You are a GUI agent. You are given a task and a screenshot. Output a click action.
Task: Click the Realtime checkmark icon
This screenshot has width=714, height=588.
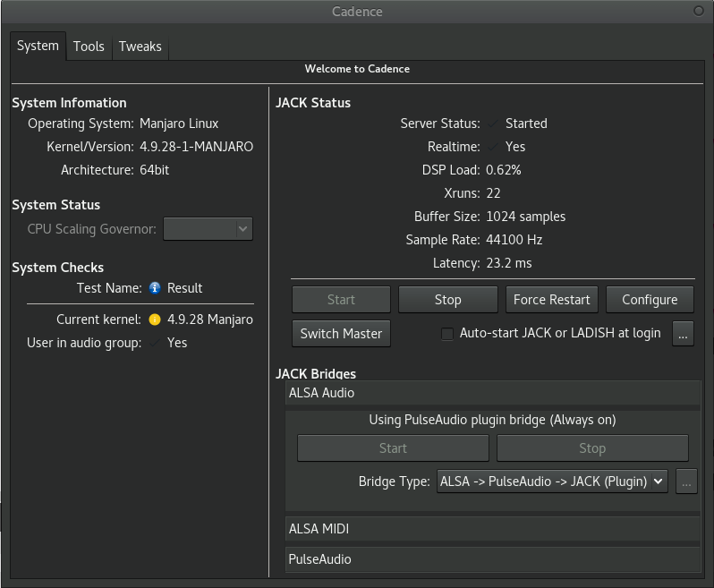point(494,147)
